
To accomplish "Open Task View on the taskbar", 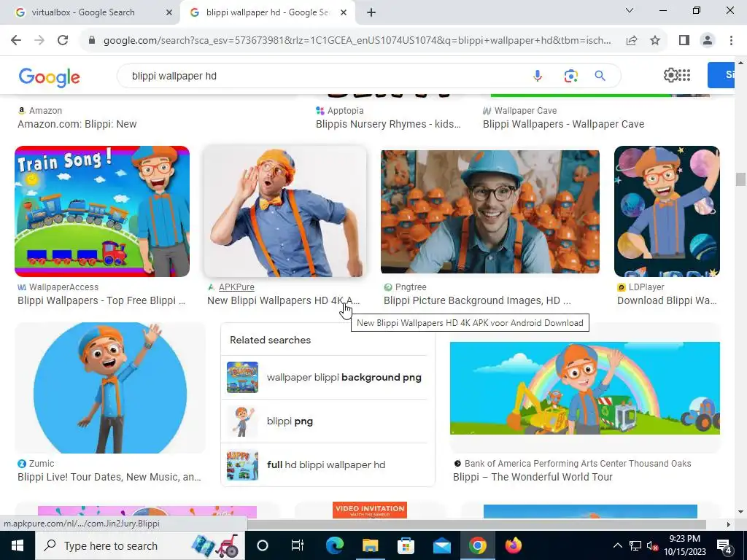I will tap(298, 545).
